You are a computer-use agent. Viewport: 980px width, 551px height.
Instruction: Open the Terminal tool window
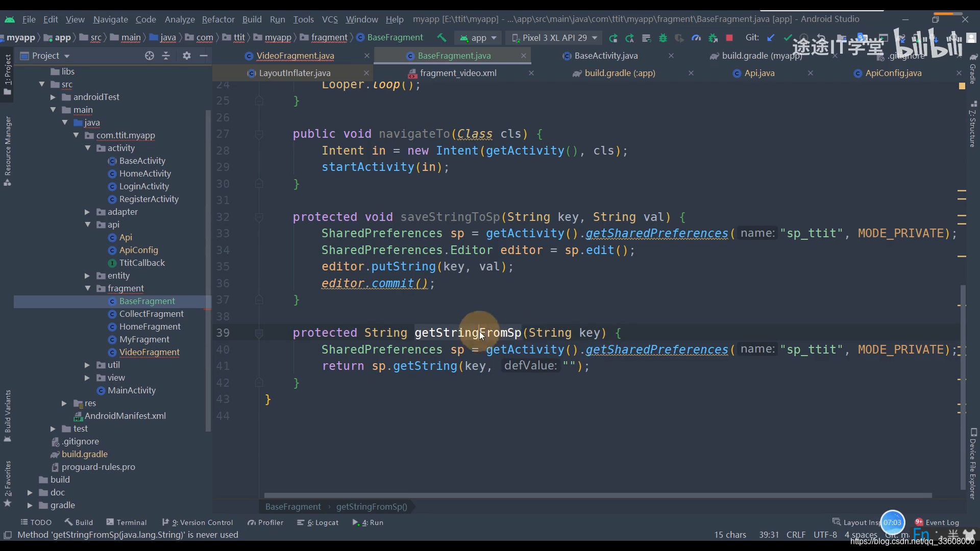point(126,522)
